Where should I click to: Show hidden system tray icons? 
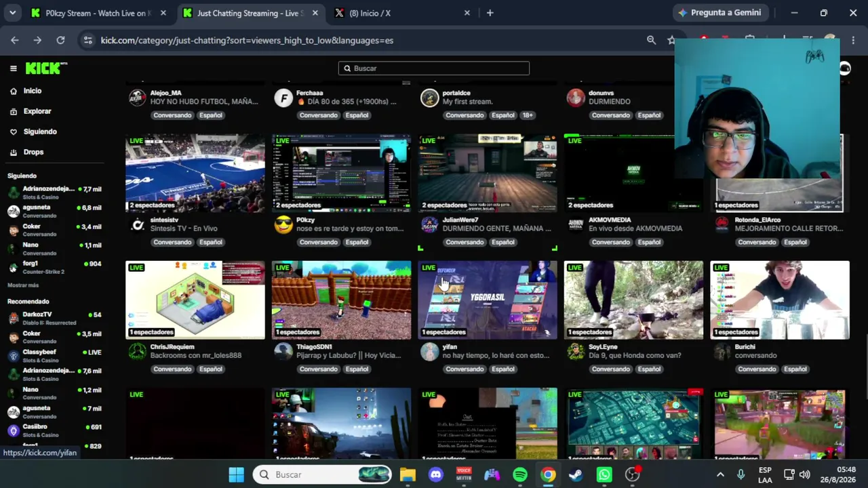[720, 474]
